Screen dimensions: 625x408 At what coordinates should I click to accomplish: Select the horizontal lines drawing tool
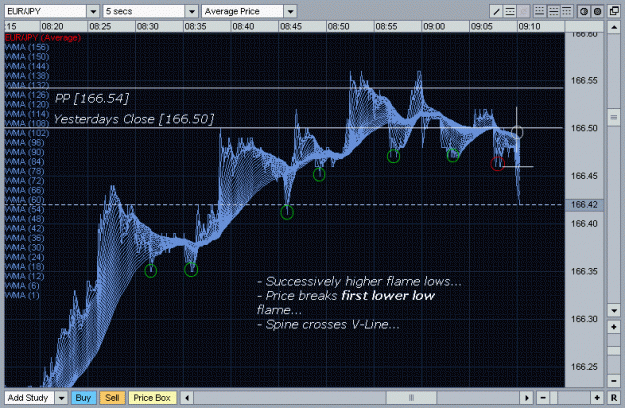(510, 11)
